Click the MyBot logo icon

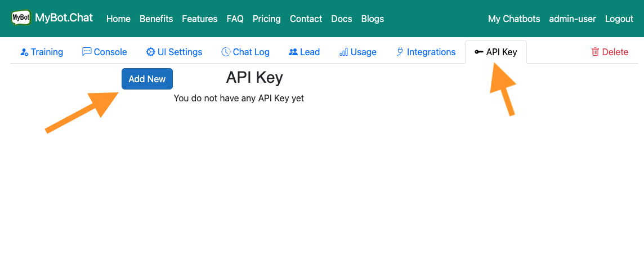(x=21, y=17)
